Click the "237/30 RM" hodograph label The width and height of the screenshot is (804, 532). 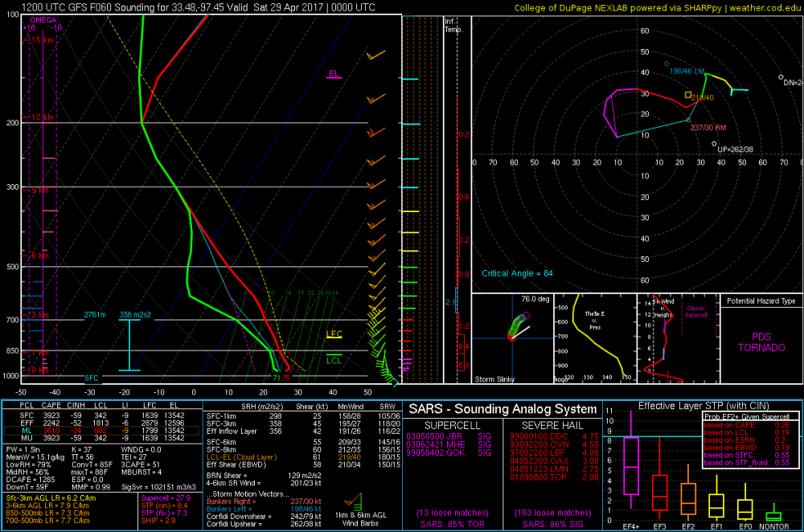tap(708, 128)
